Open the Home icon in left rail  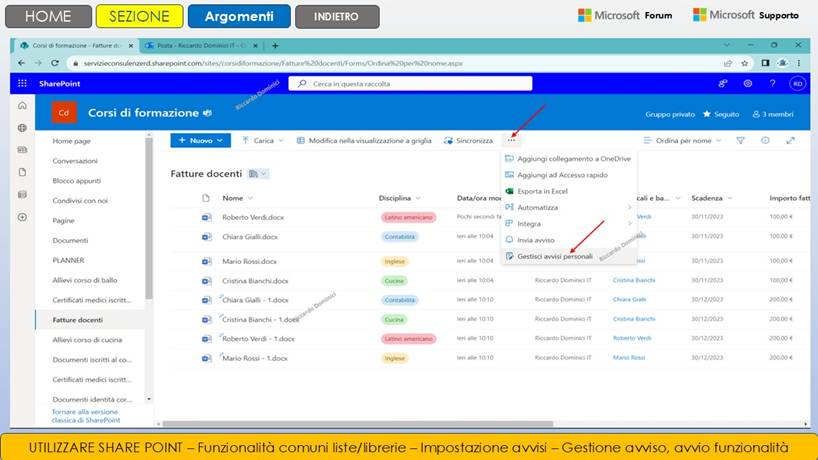tap(22, 106)
